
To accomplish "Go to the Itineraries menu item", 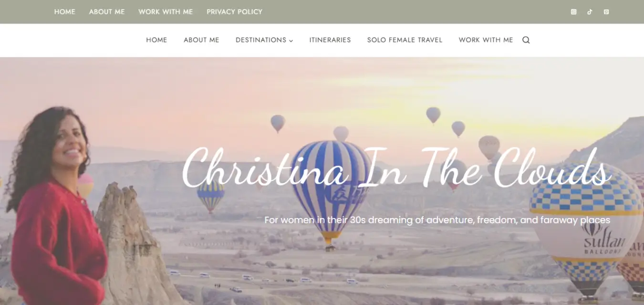I will click(x=330, y=40).
